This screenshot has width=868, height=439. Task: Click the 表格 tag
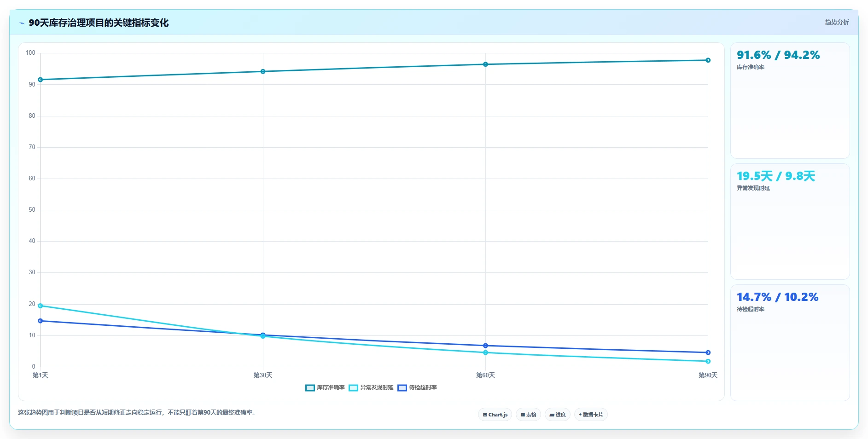[528, 415]
